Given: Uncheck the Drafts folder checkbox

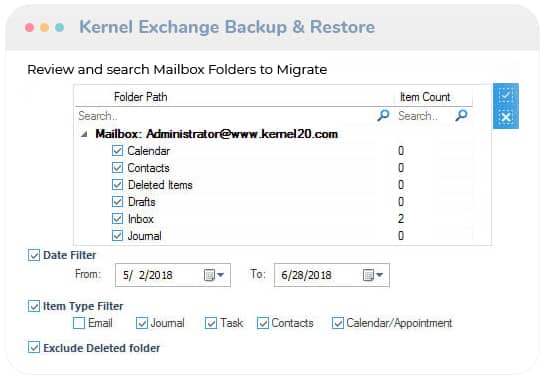Looking at the screenshot, I should (117, 202).
